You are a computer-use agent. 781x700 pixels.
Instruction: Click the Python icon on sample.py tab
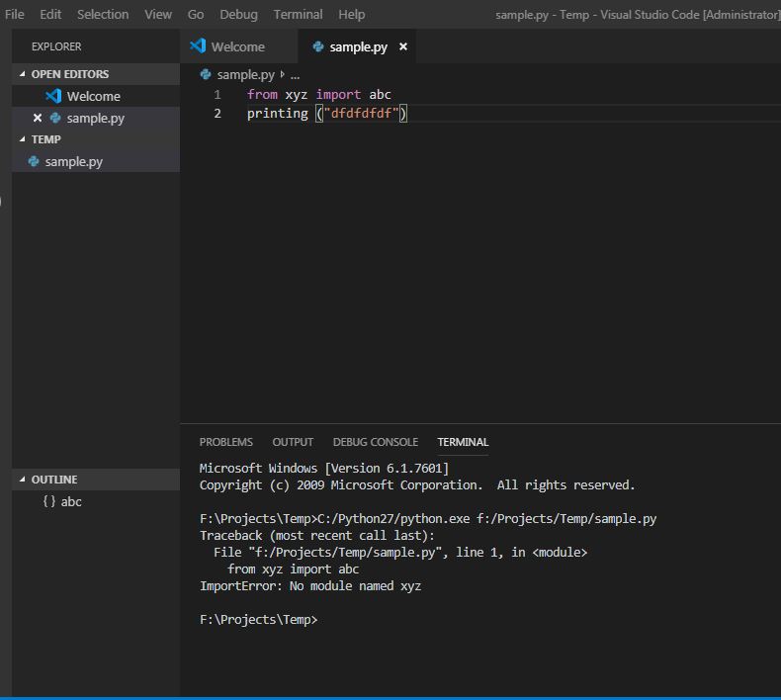coord(317,46)
